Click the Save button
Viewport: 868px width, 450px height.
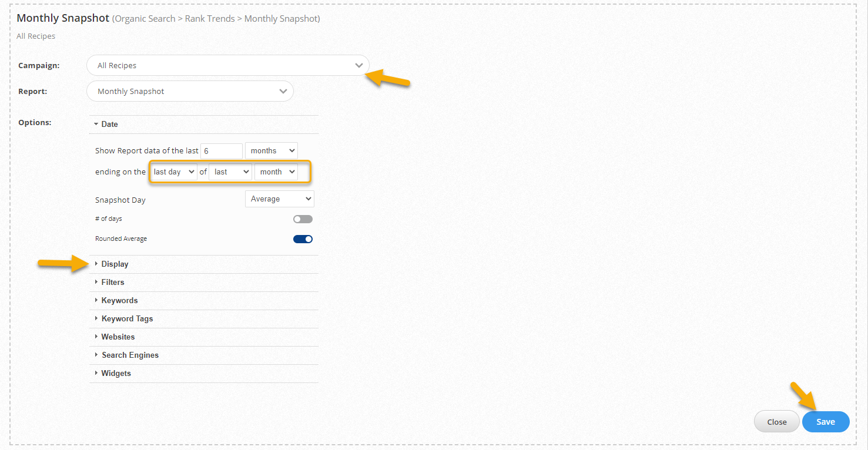tap(825, 422)
